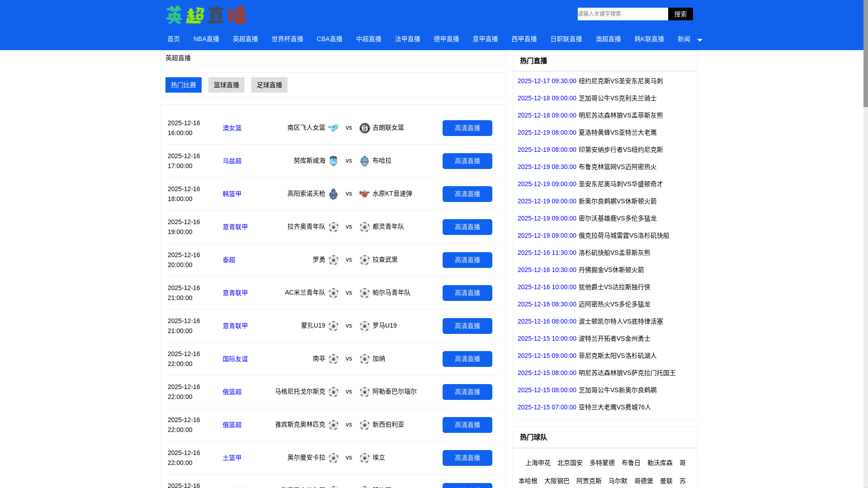868x488 pixels.
Task: Switch to the 篮球直播 tab
Action: coord(226,85)
